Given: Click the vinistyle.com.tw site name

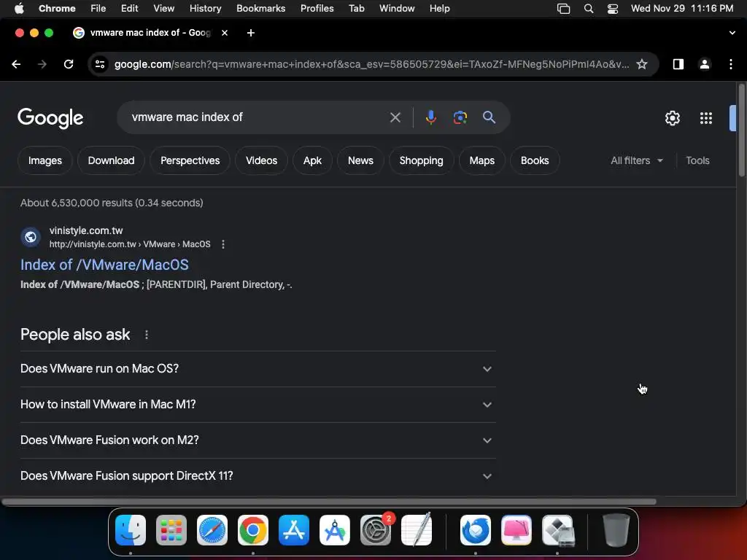Looking at the screenshot, I should coord(86,230).
